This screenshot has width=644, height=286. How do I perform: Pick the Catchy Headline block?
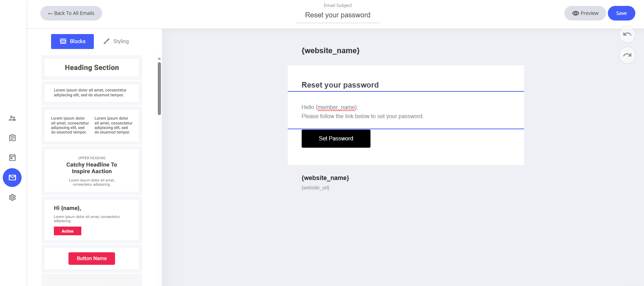tap(92, 170)
